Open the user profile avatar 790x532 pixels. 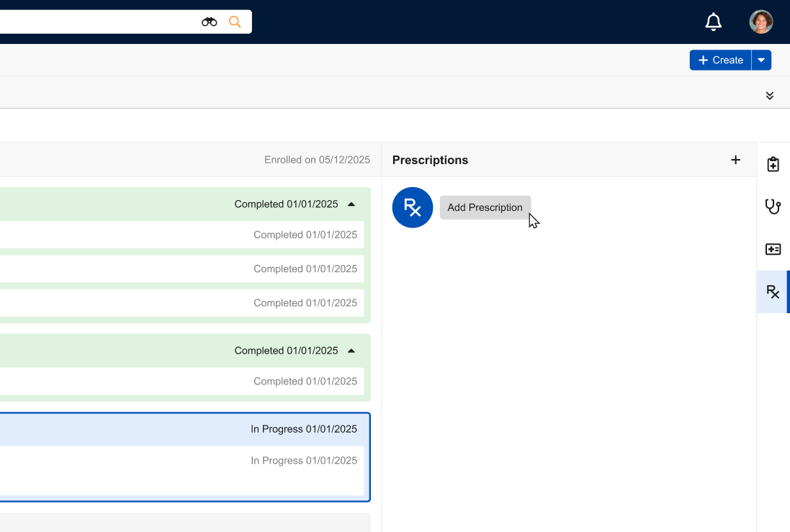[x=761, y=22]
